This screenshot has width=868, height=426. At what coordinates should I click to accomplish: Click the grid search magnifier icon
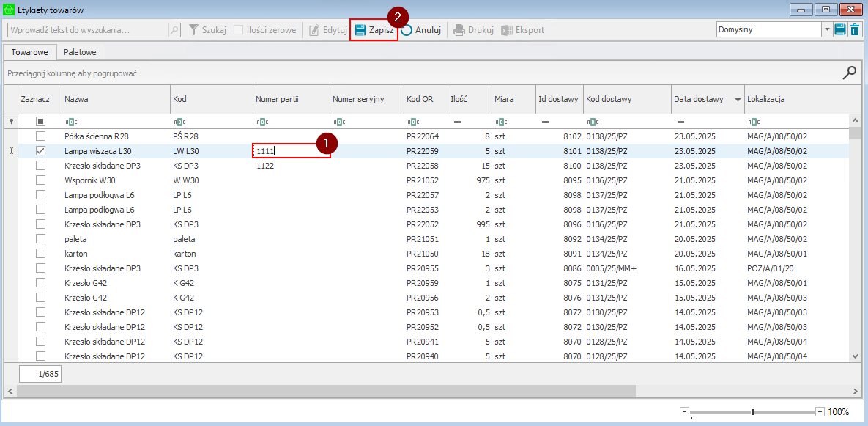coord(850,73)
